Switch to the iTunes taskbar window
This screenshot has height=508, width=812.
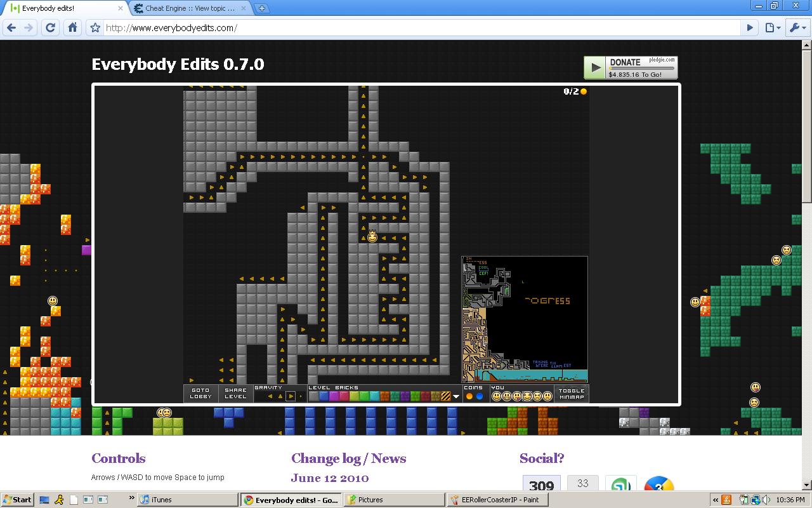point(188,500)
